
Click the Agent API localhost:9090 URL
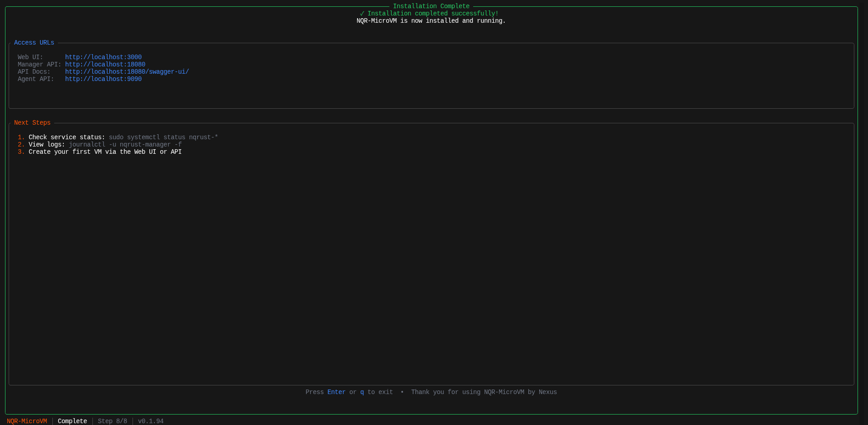point(103,79)
